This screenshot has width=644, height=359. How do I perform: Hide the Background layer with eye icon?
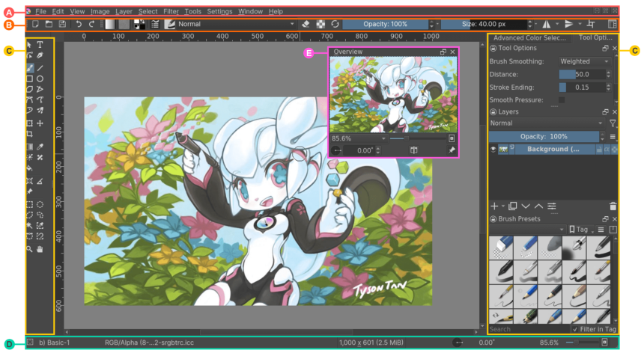pos(493,150)
